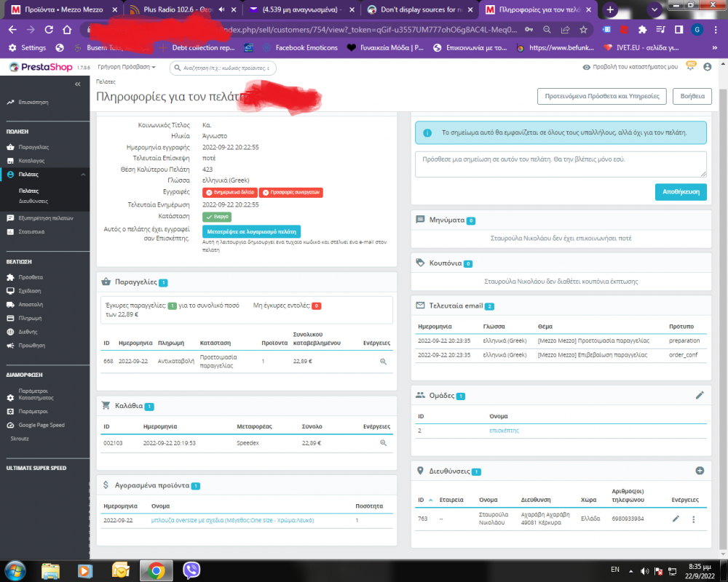Go to the browser home page
Viewport: 728px width, 582px height.
pyautogui.click(x=67, y=30)
